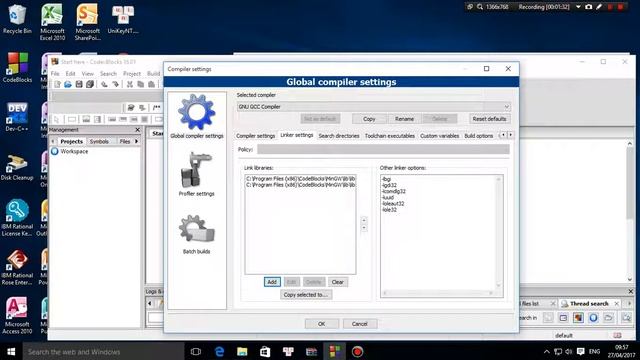Open Microsoft Access 2010 desktop shortcut
Image resolution: width=640 pixels, height=360 pixels.
coord(17,316)
